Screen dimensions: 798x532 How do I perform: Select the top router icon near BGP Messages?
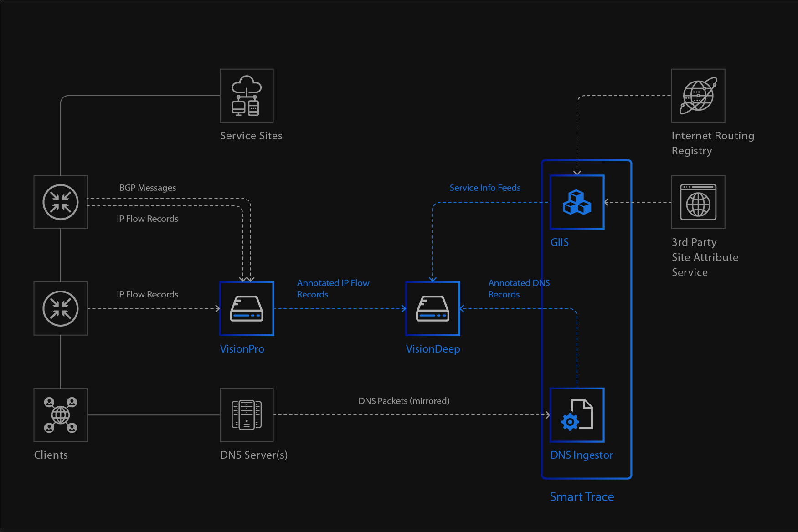click(x=61, y=202)
